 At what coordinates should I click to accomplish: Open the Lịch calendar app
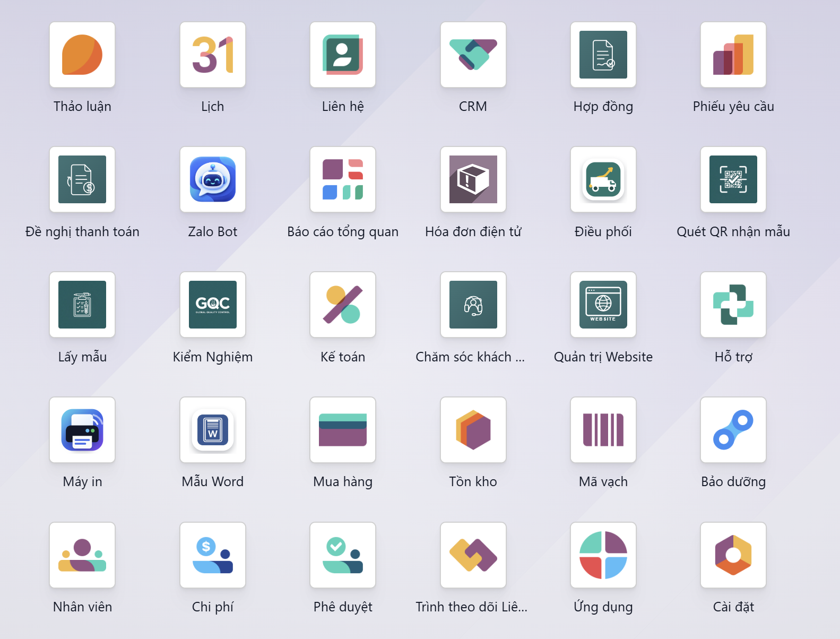pos(213,55)
